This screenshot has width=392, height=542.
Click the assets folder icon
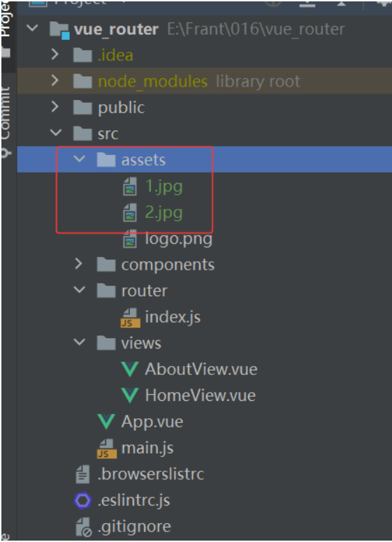coord(106,160)
